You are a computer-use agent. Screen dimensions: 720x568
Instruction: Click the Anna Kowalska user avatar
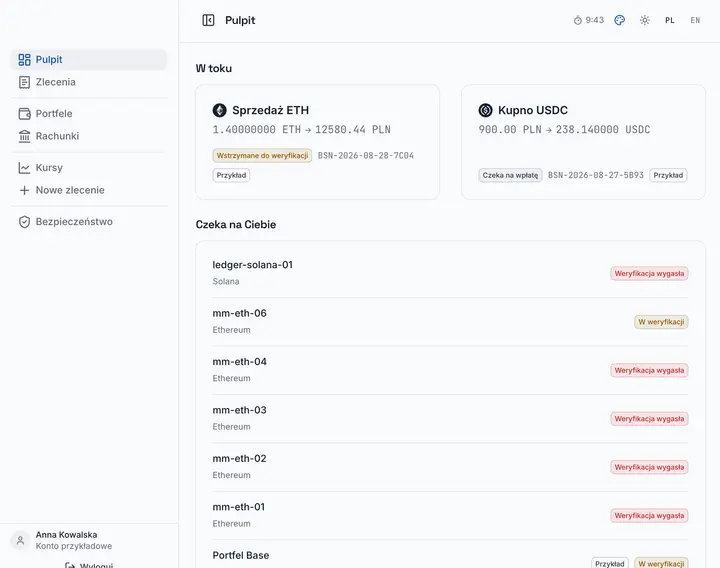pos(20,540)
